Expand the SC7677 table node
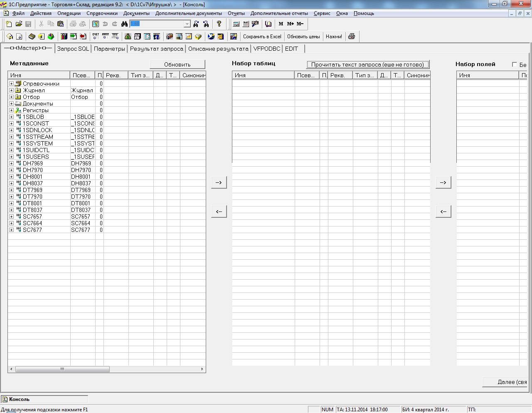Screen dimensions: 532x413 pyautogui.click(x=11, y=230)
